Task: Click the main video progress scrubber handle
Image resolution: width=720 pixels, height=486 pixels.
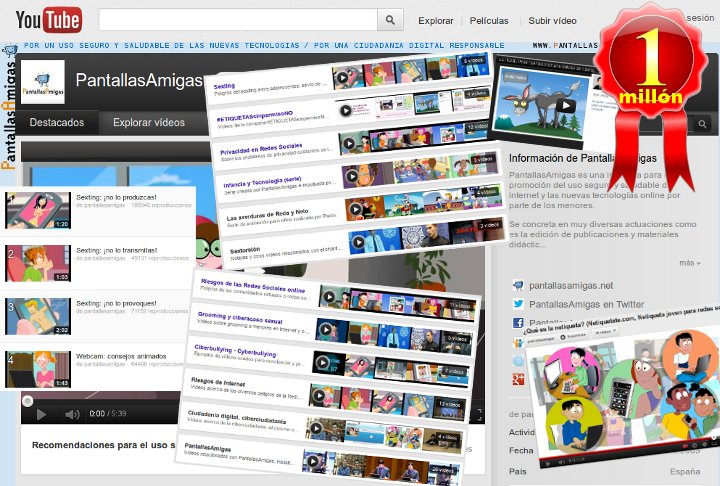Action: [28, 401]
